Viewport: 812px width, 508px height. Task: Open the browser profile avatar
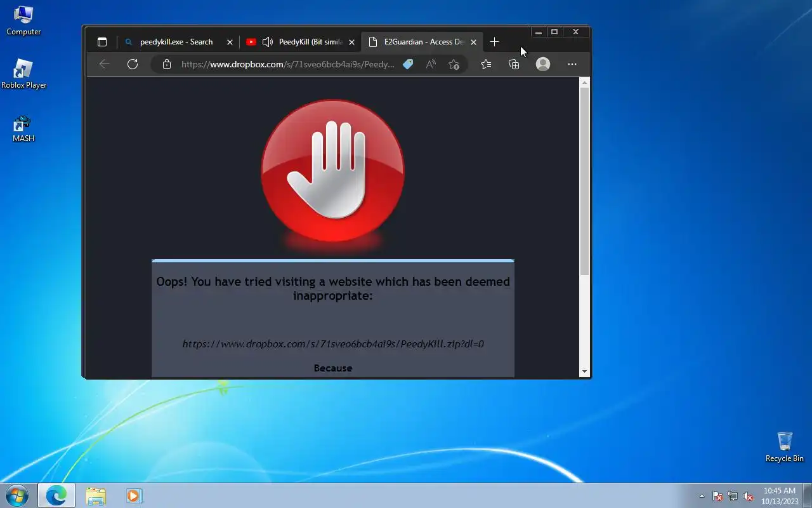[543, 64]
